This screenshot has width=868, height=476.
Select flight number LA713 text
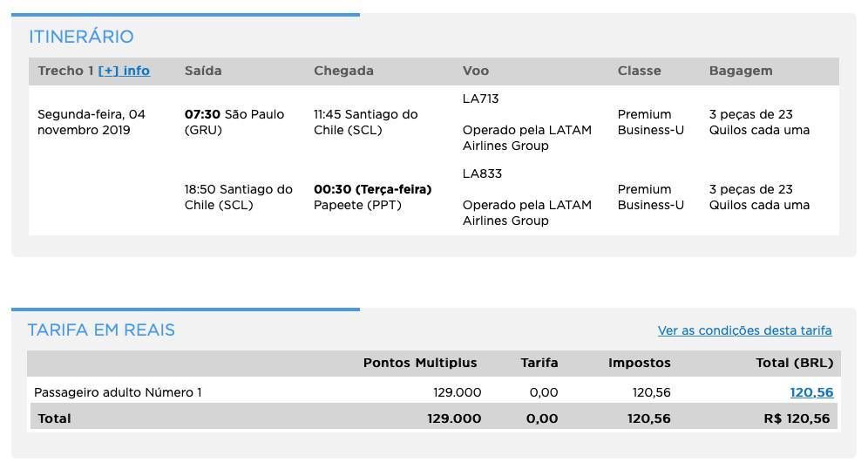(480, 99)
